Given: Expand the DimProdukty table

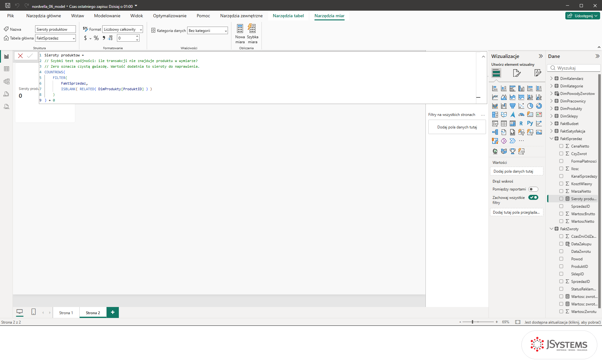Looking at the screenshot, I should (552, 108).
